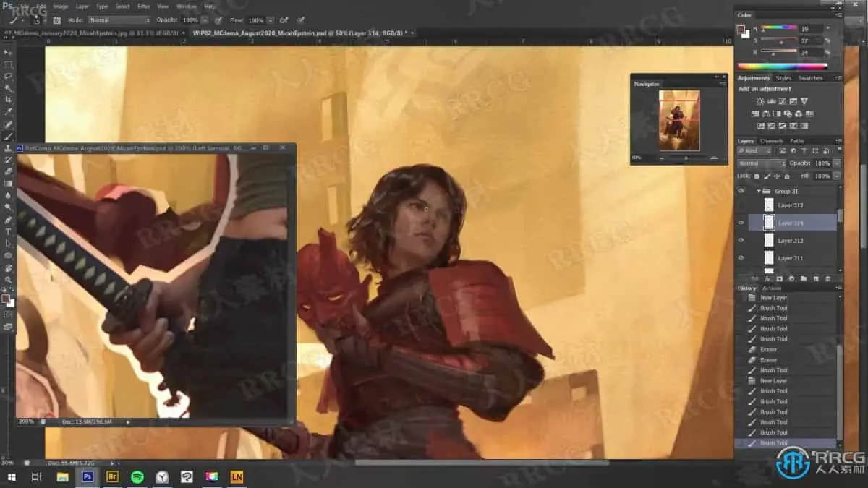Select Layer 313 in Layers panel
Viewport: 868px width, 488px height.
pyautogui.click(x=790, y=240)
